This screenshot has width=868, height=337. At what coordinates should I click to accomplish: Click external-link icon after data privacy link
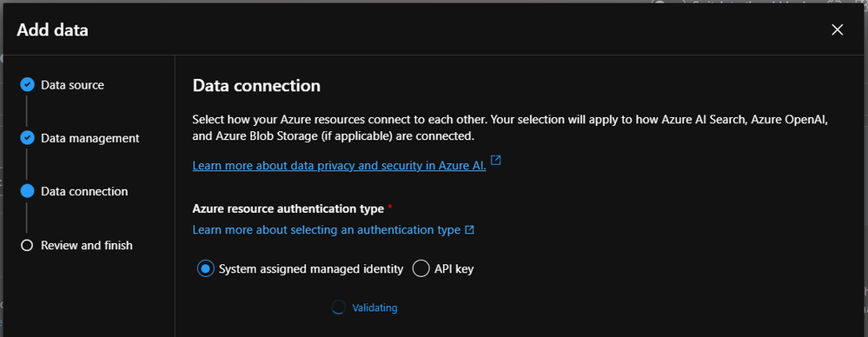point(496,161)
